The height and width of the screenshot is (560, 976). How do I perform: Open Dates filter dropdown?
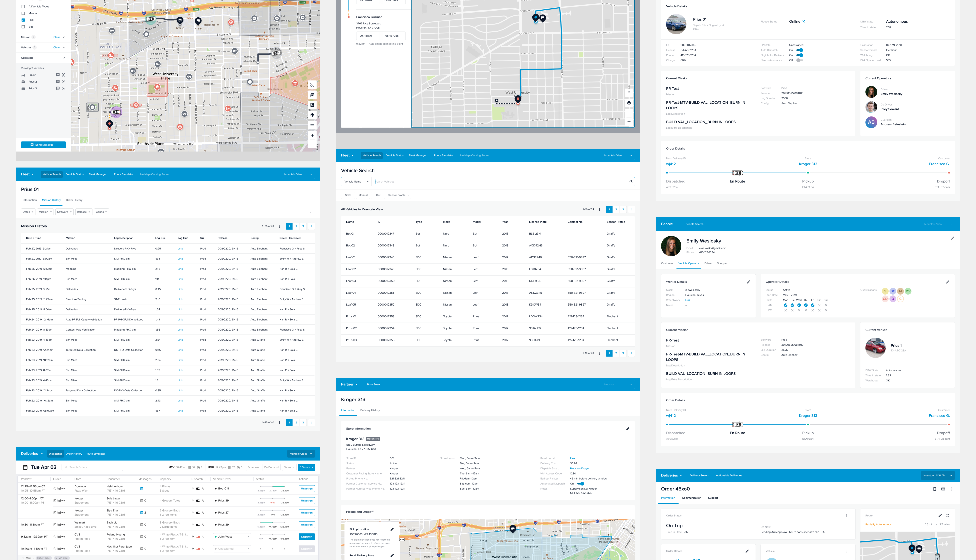click(x=28, y=212)
